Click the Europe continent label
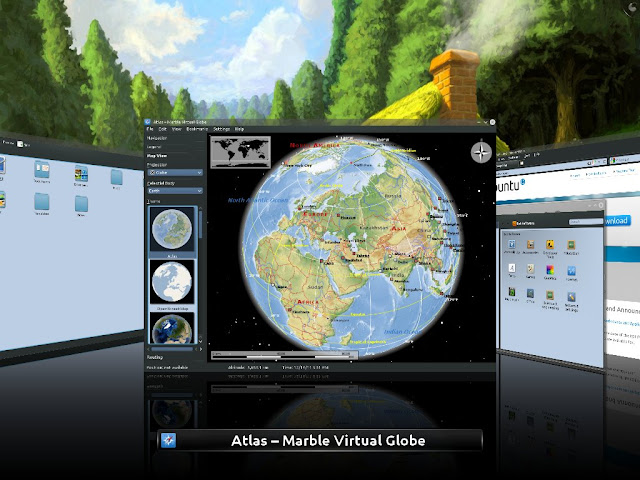The height and width of the screenshot is (480, 640). pyautogui.click(x=315, y=214)
